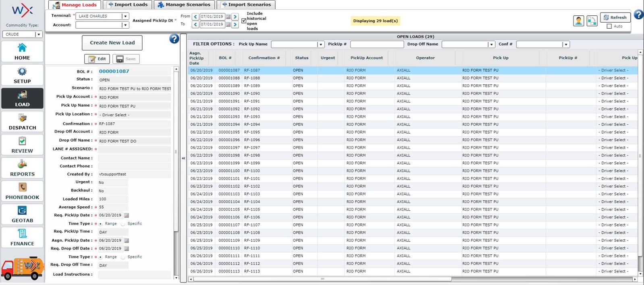Switch to Import Scenarios tab
644x285 pixels.
246,5
